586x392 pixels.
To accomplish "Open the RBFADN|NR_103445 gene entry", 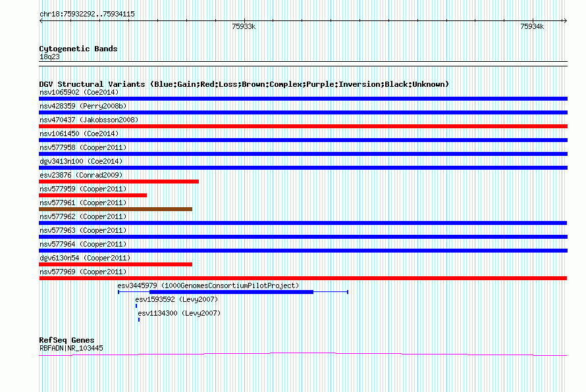I will [x=71, y=348].
